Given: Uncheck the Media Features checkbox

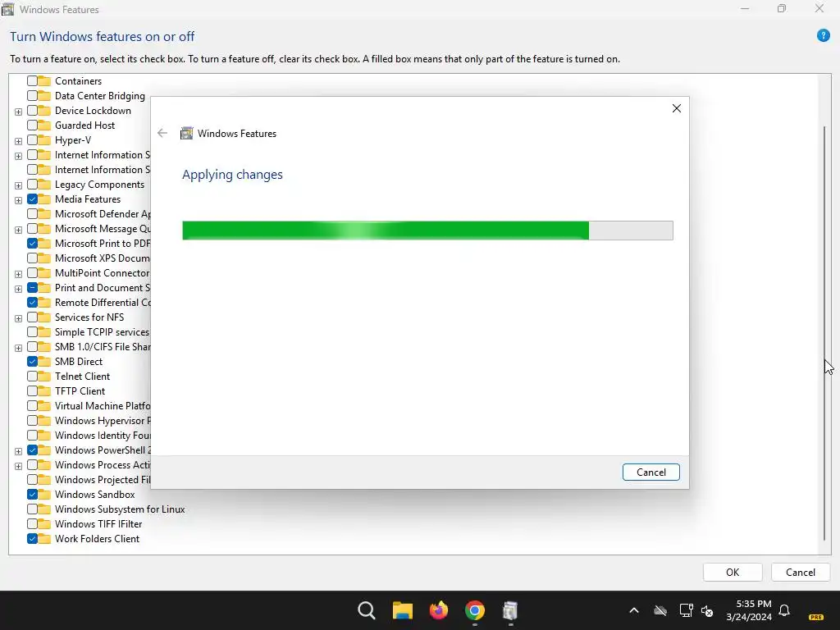Looking at the screenshot, I should (32, 199).
